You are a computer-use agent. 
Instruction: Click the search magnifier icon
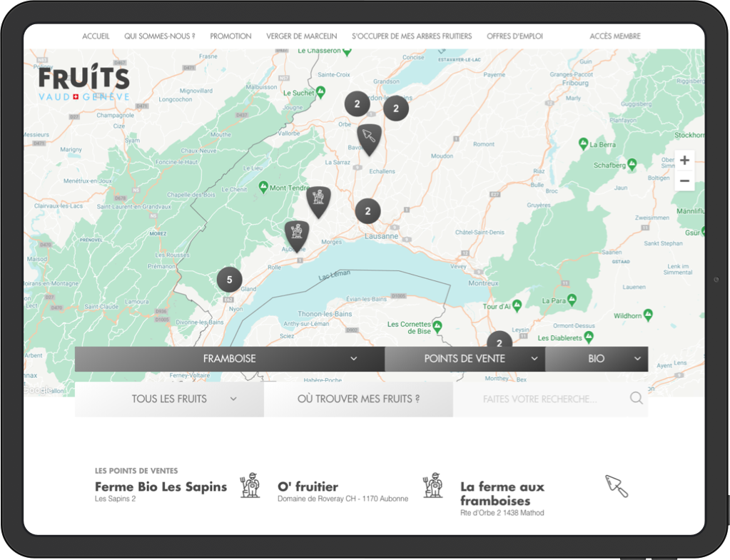pyautogui.click(x=636, y=399)
